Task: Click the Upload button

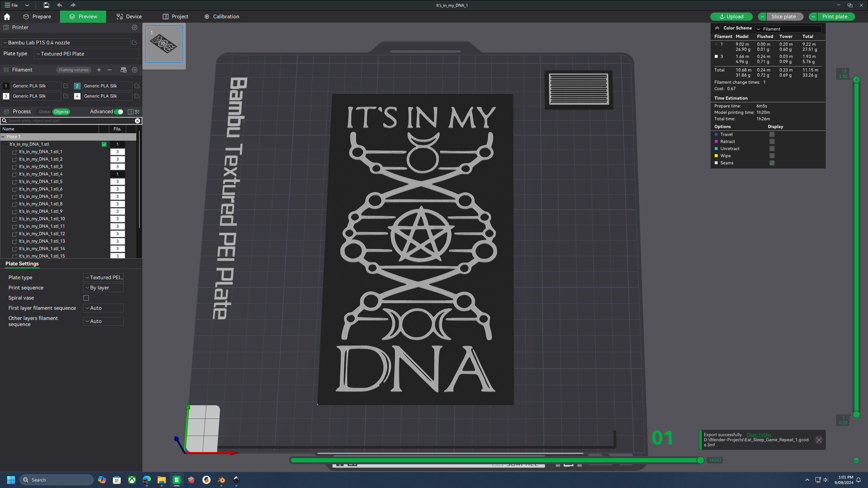Action: 731,17
